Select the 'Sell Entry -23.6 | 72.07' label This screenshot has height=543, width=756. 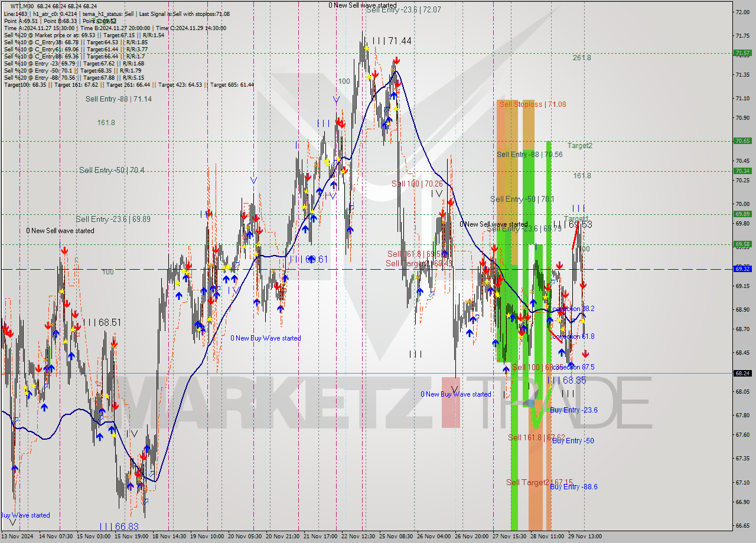click(403, 10)
